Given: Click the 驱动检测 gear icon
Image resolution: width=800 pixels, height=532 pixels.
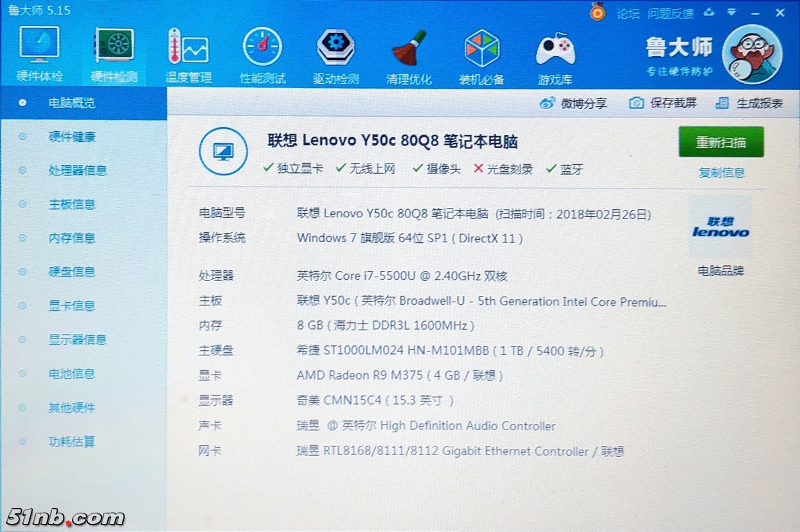Looking at the screenshot, I should (336, 47).
